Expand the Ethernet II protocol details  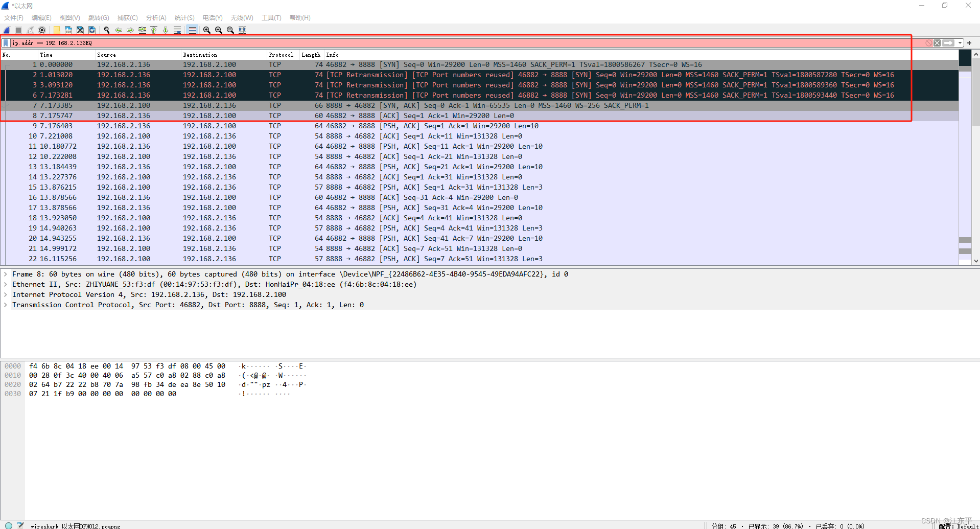coord(5,284)
